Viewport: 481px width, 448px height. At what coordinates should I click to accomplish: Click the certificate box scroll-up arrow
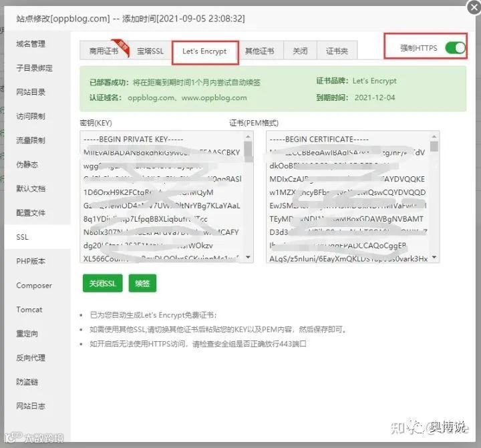point(434,136)
